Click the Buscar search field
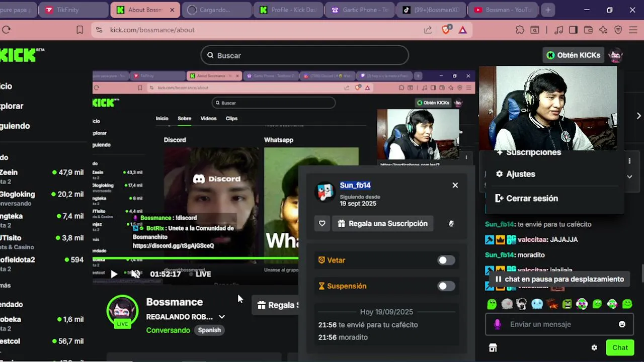This screenshot has width=644, height=362. (x=304, y=55)
